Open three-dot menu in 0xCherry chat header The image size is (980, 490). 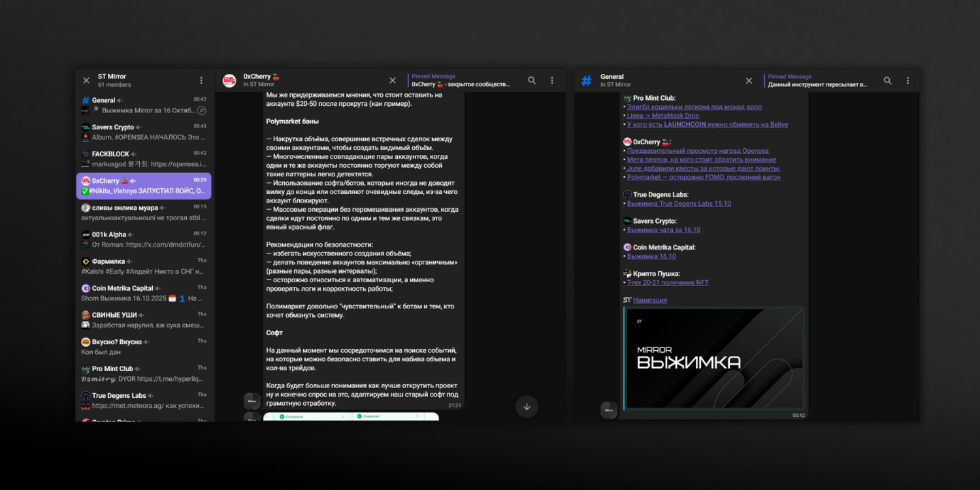(x=552, y=80)
